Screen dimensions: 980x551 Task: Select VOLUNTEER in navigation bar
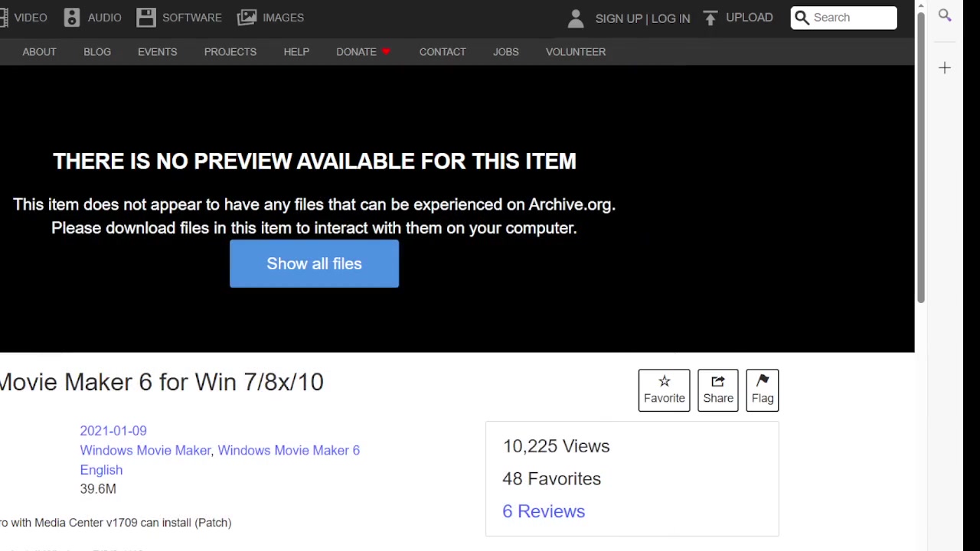click(575, 52)
